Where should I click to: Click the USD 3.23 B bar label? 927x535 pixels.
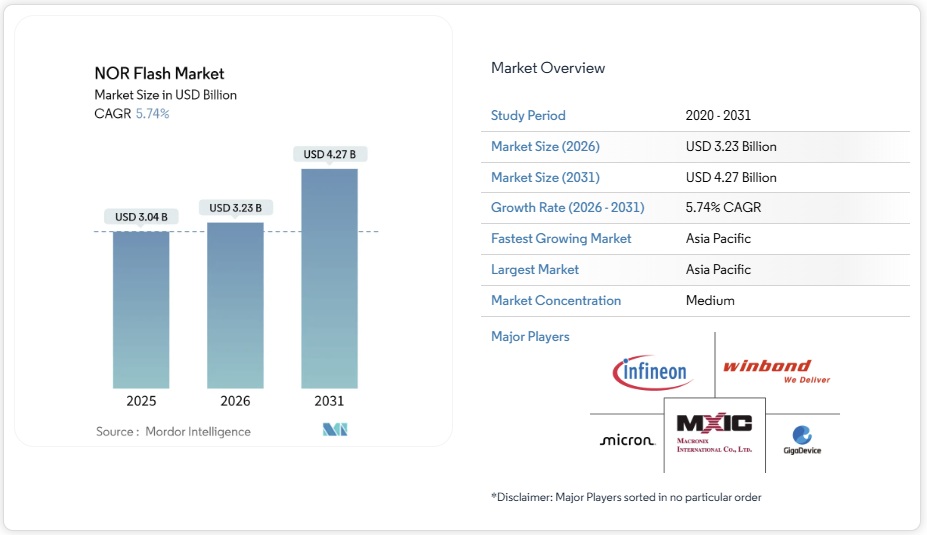[235, 208]
